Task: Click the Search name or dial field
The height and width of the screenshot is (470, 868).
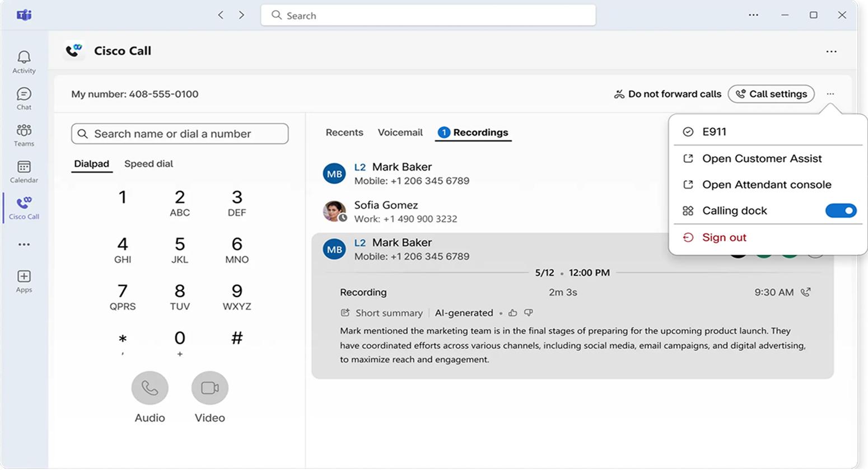Action: point(180,134)
